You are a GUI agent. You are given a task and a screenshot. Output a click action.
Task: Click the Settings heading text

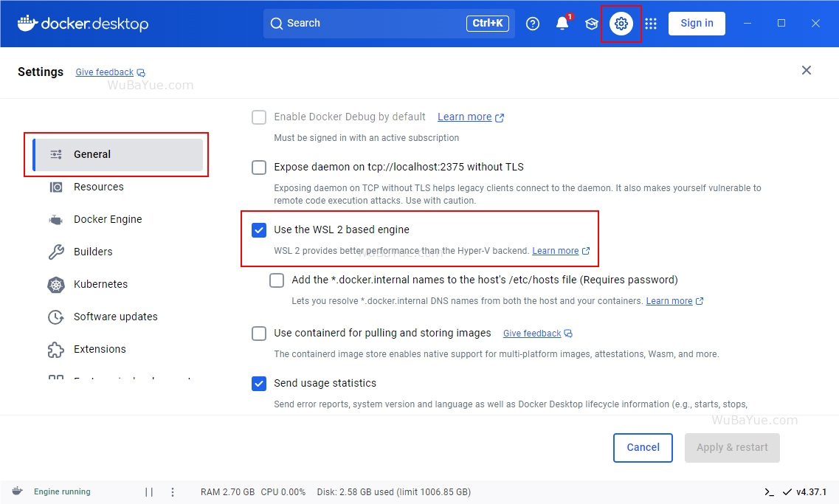point(41,72)
